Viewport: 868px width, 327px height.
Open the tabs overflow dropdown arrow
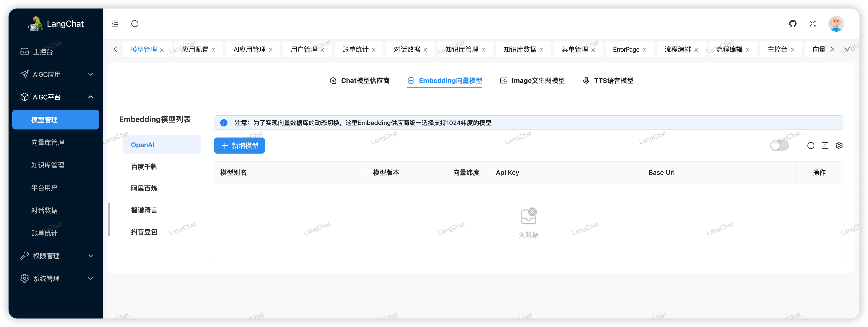tap(847, 49)
